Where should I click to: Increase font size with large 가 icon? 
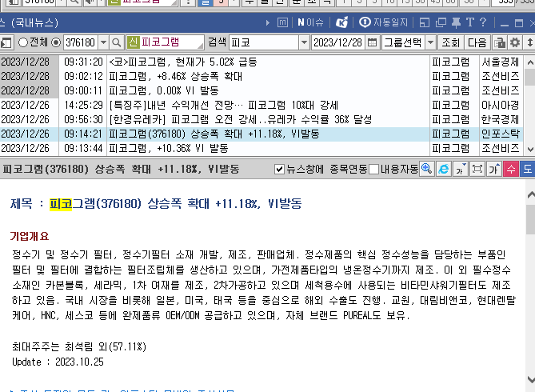tap(494, 169)
